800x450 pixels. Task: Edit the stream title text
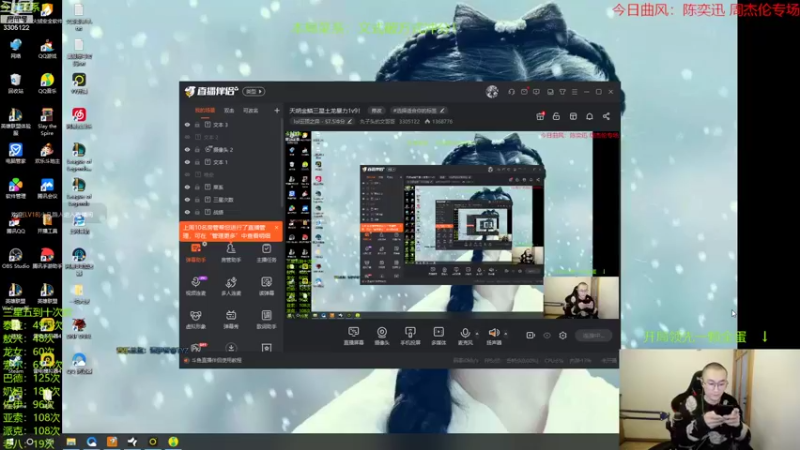coord(325,110)
